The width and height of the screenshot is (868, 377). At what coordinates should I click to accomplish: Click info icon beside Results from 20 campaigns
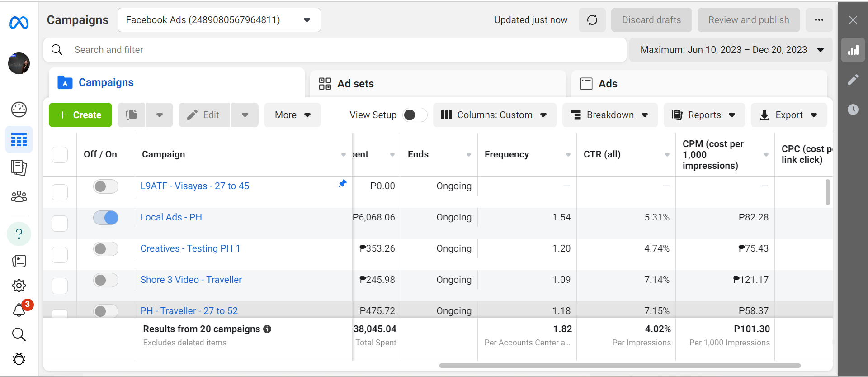[x=267, y=329]
